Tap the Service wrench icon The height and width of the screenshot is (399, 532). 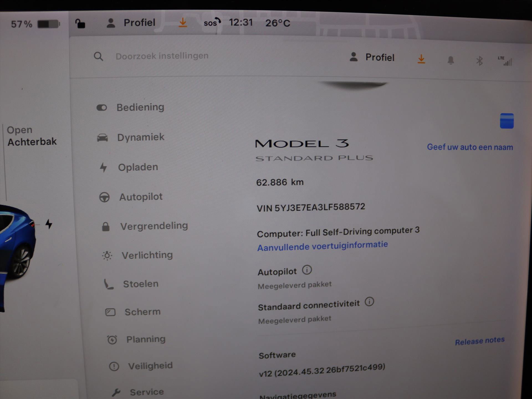[x=116, y=392]
